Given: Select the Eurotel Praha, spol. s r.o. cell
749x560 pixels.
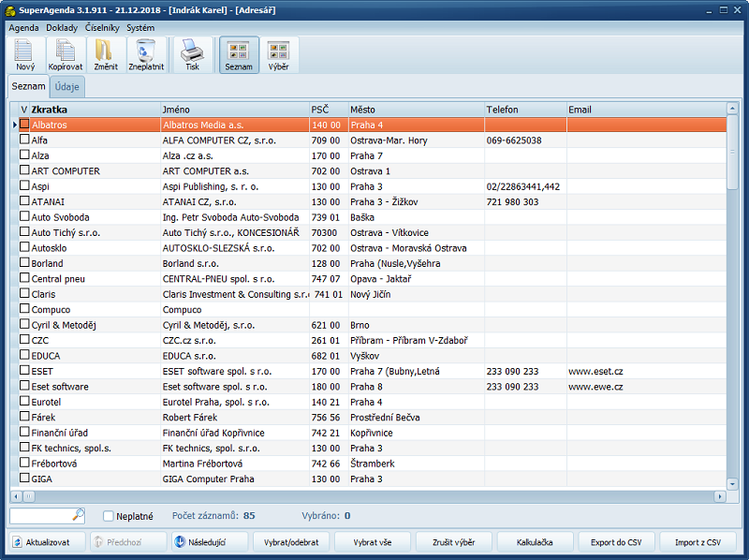Looking at the screenshot, I should (235, 402).
